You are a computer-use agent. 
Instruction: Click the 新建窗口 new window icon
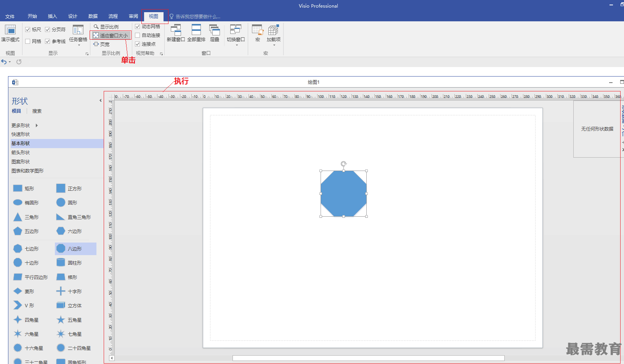tap(176, 30)
